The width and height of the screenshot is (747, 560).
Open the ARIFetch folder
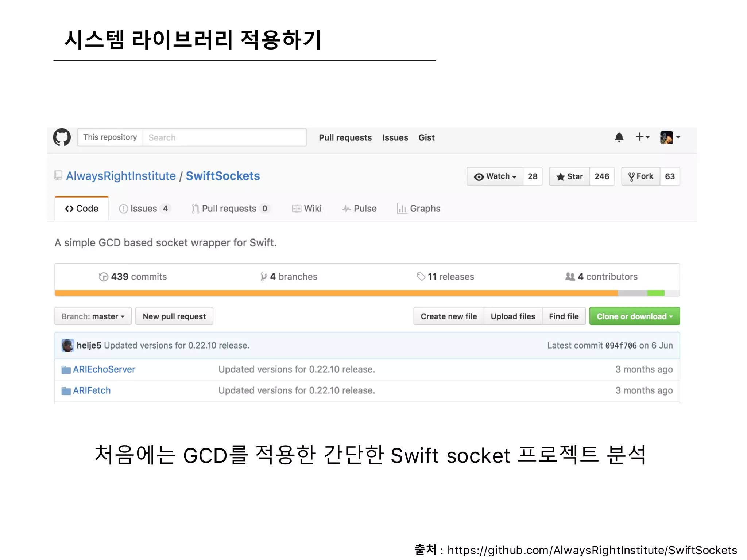click(x=92, y=391)
